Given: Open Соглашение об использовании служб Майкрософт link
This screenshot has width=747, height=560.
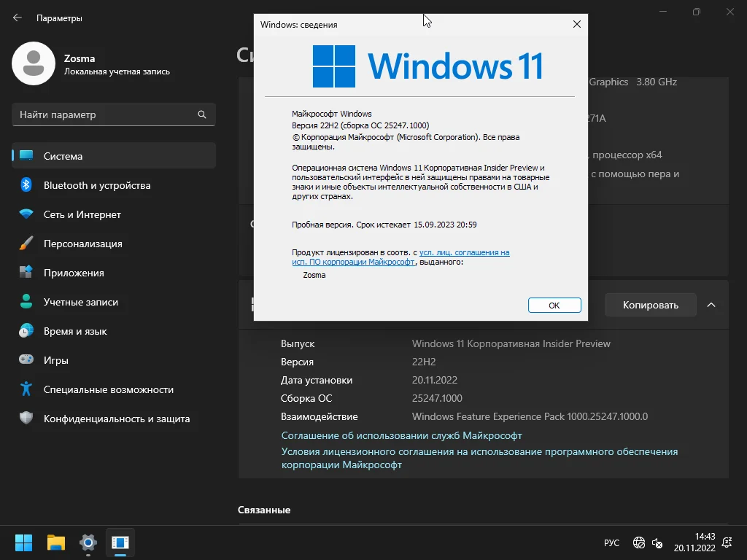Looking at the screenshot, I should tap(402, 435).
